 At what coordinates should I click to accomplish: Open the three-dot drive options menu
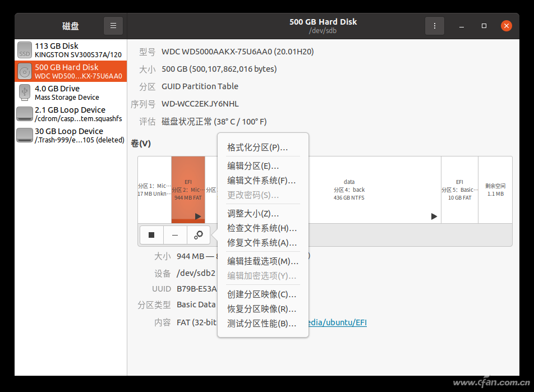click(x=435, y=25)
